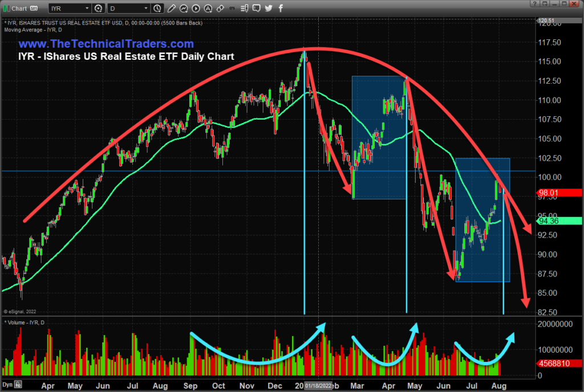Image resolution: width=584 pixels, height=392 pixels.
Task: Open the symbol settings gear menu
Action: 98,8
